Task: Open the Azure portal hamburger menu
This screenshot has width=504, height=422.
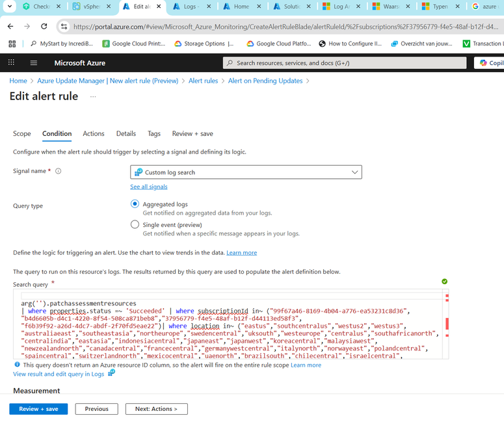Action: coord(33,62)
